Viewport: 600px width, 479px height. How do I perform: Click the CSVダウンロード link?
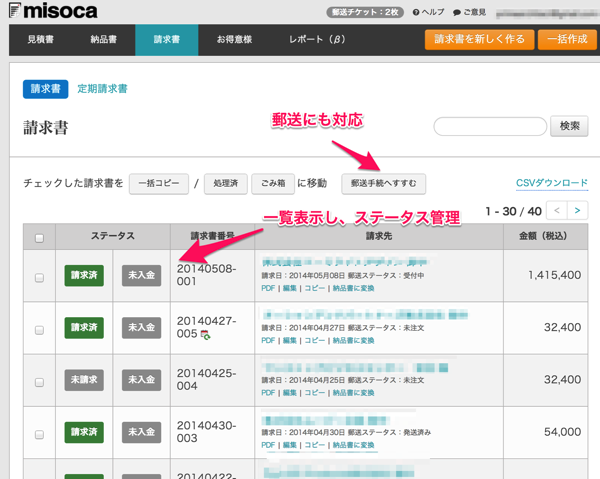click(x=551, y=183)
